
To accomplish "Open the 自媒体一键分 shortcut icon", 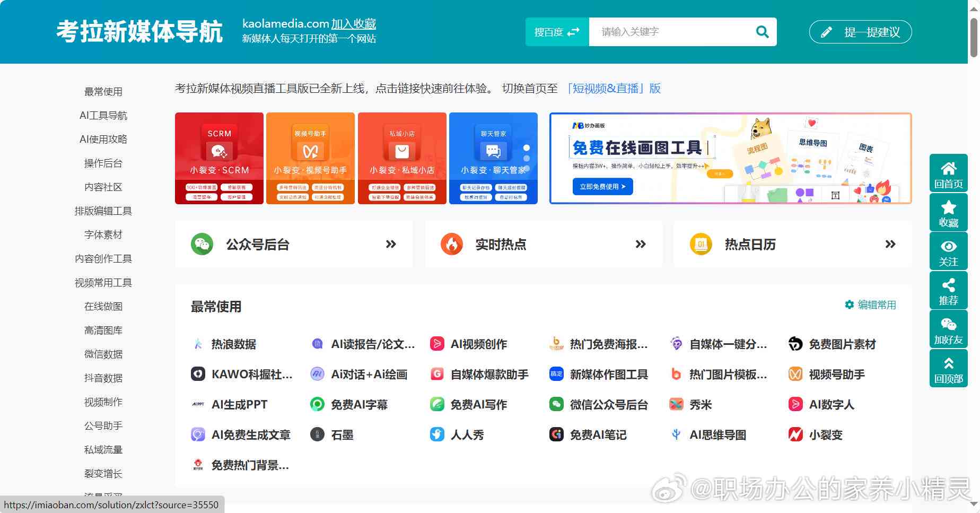I will pyautogui.click(x=676, y=344).
